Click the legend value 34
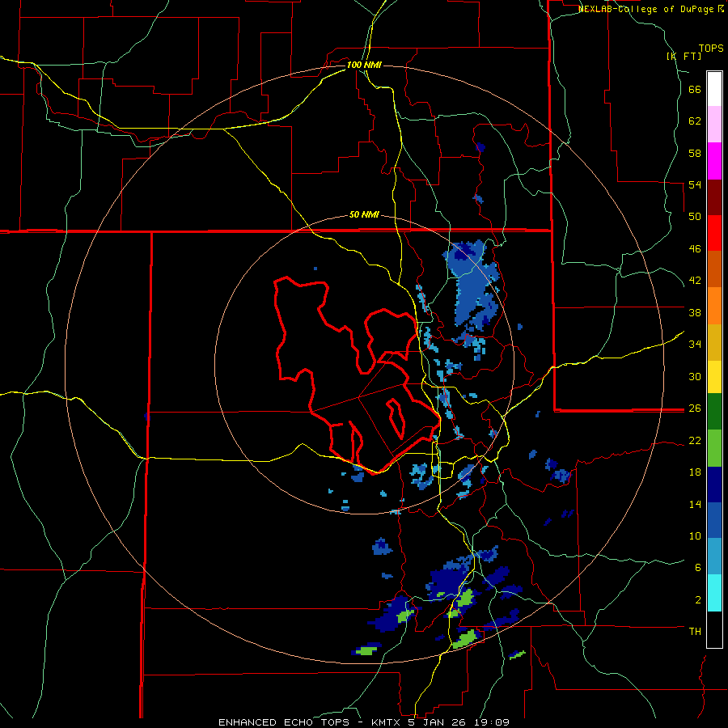This screenshot has height=728, width=728. coord(695,345)
